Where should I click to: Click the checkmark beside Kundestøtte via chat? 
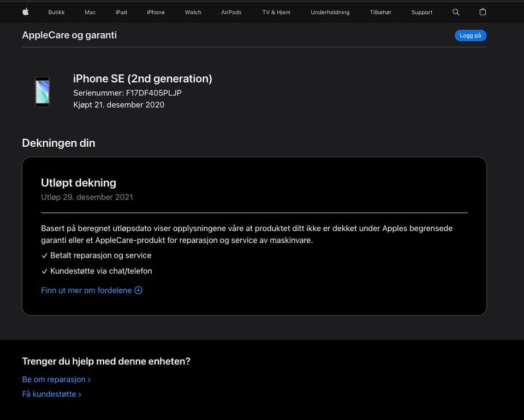pos(44,271)
